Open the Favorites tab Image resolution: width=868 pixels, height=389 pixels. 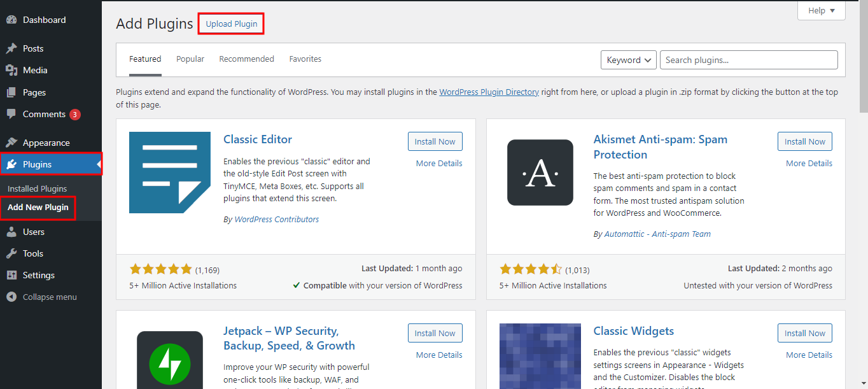point(305,59)
